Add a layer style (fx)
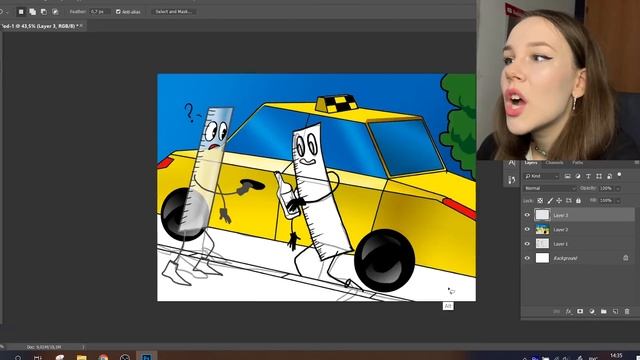 (568, 311)
